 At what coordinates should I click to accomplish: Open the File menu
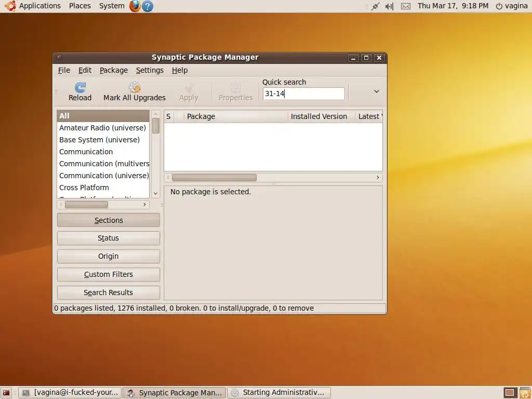coord(64,70)
